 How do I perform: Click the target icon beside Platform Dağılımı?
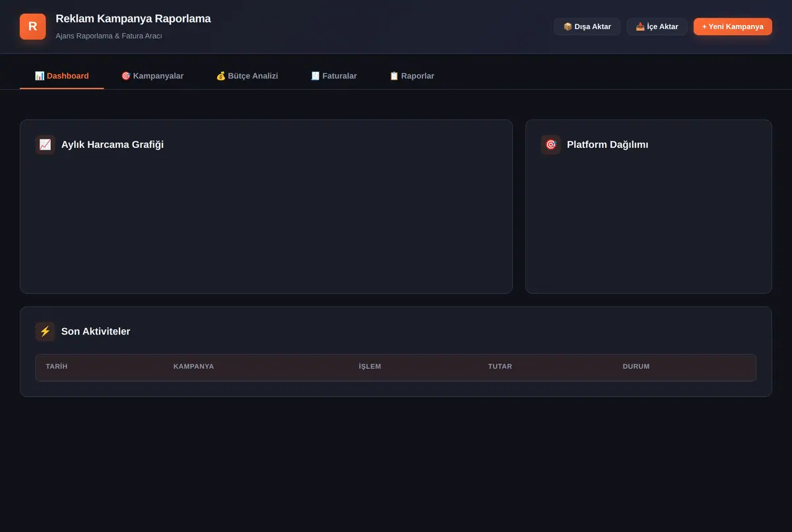(550, 145)
